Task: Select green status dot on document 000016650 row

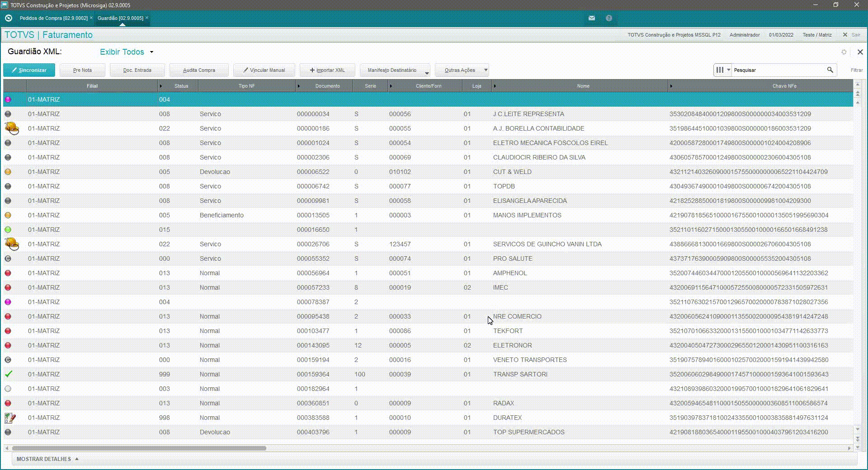Action: point(8,230)
